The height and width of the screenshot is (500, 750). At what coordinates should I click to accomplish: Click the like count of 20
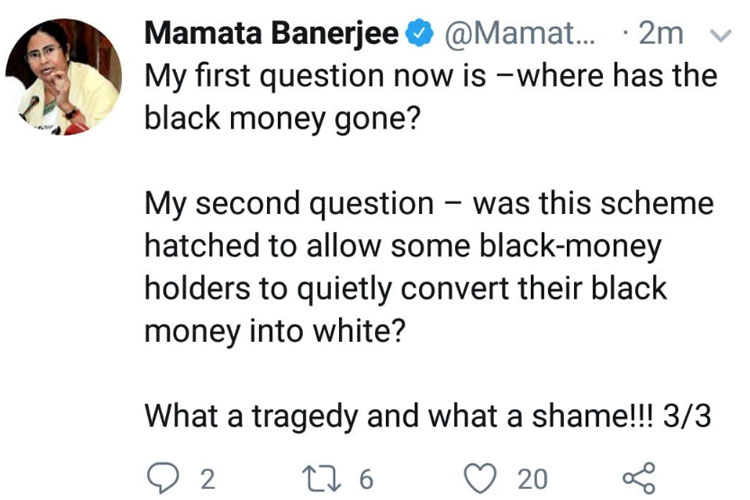[532, 479]
